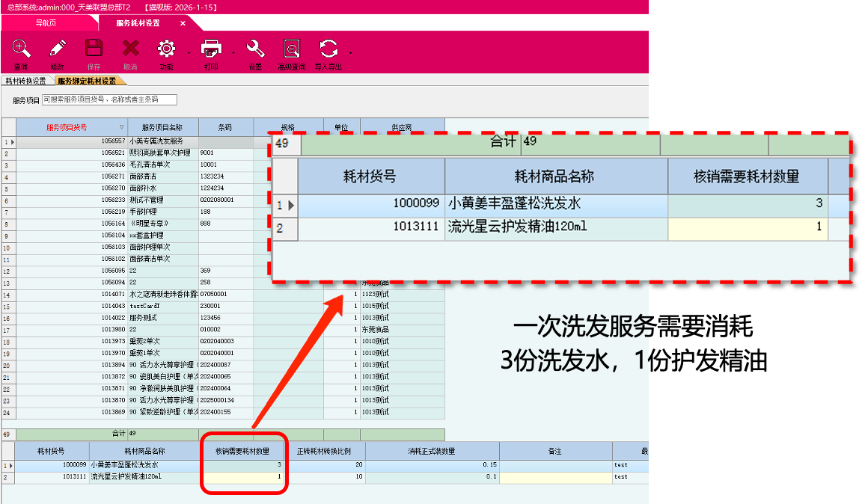Click 东美食品 supplier cell
The height and width of the screenshot is (504, 862).
pyautogui.click(x=402, y=329)
